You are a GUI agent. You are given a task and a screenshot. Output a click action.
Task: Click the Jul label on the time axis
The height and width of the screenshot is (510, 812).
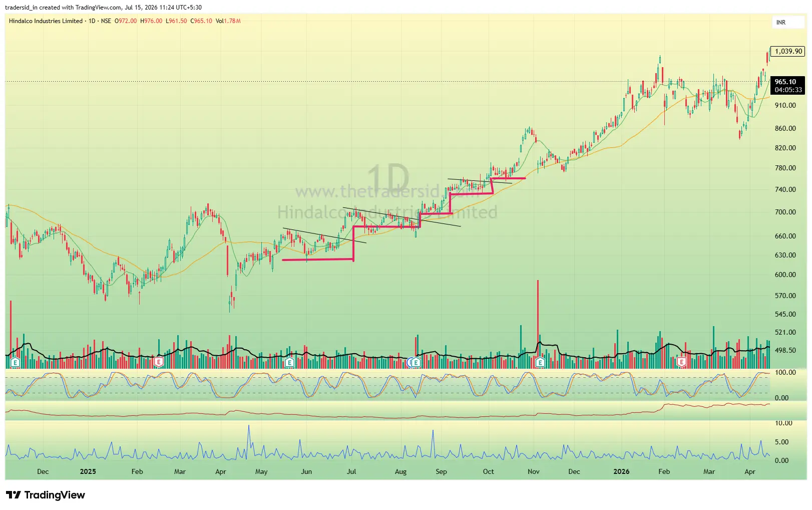pos(351,471)
